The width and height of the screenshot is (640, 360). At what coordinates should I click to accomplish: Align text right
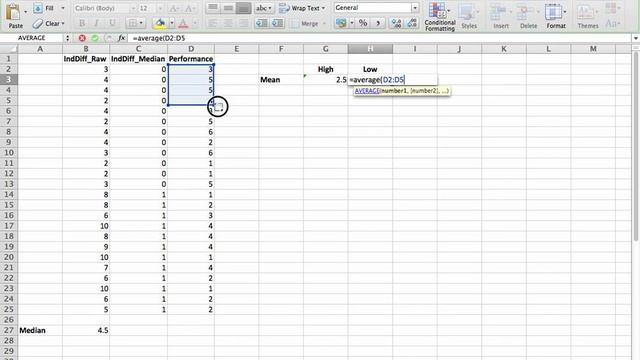point(244,24)
